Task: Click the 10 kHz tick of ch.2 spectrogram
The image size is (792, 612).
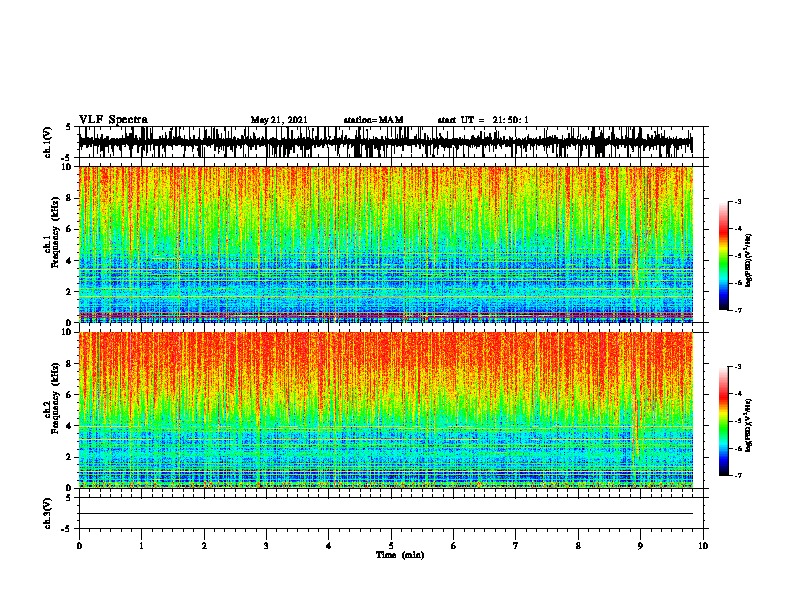Action: tap(67, 332)
